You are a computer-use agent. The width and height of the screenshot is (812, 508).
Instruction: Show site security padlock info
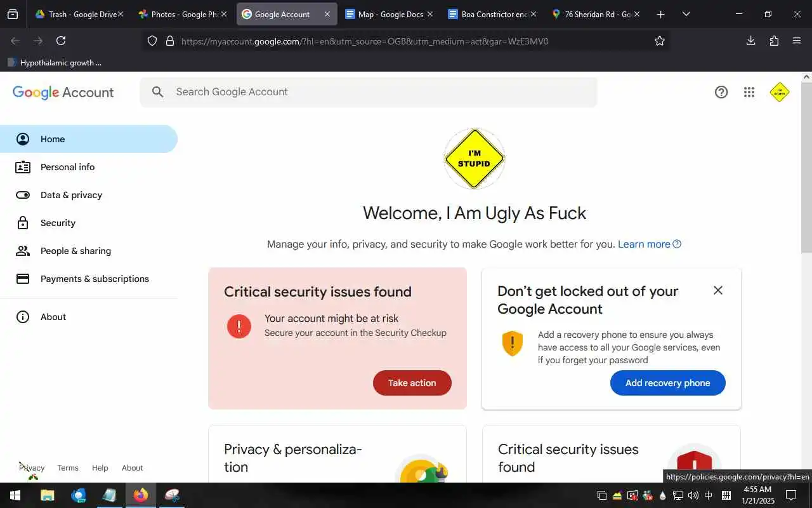click(169, 41)
